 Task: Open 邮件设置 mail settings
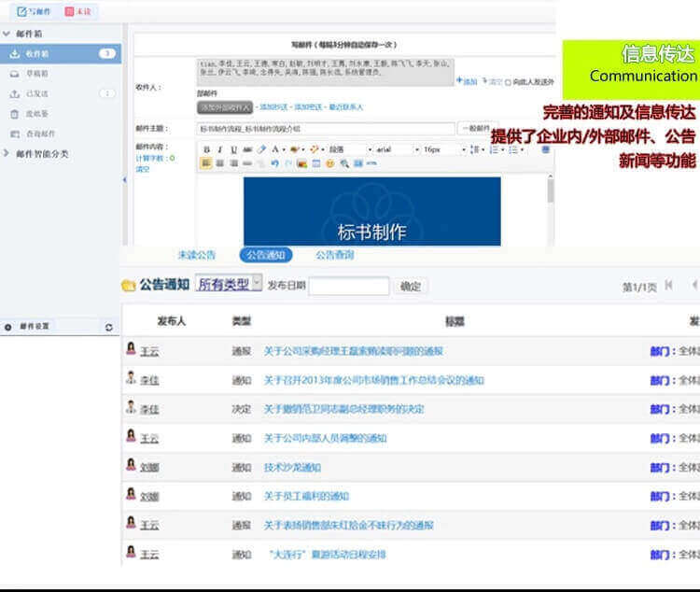tap(35, 327)
